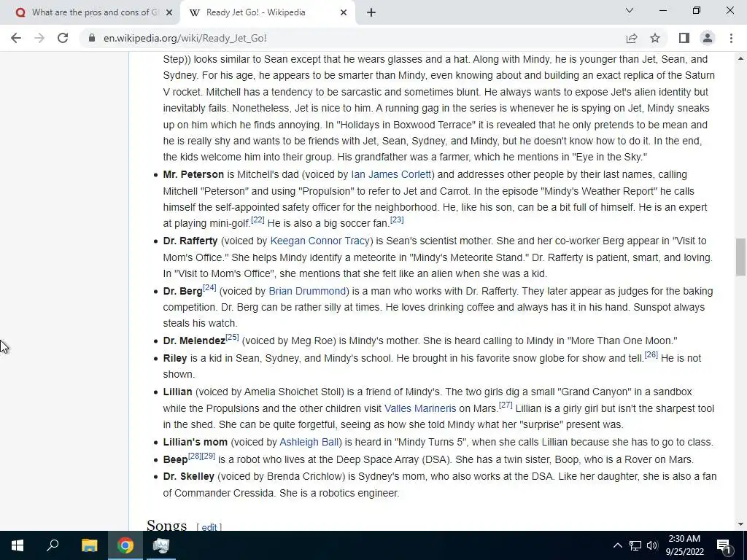This screenshot has width=747, height=560.
Task: Click the bold name Mr. Peterson
Action: (193, 174)
